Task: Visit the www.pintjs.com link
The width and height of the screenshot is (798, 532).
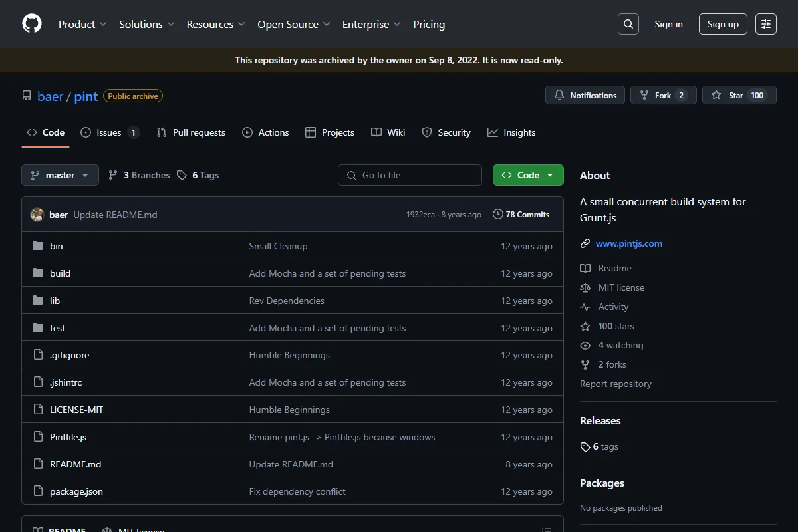Action: pos(629,243)
